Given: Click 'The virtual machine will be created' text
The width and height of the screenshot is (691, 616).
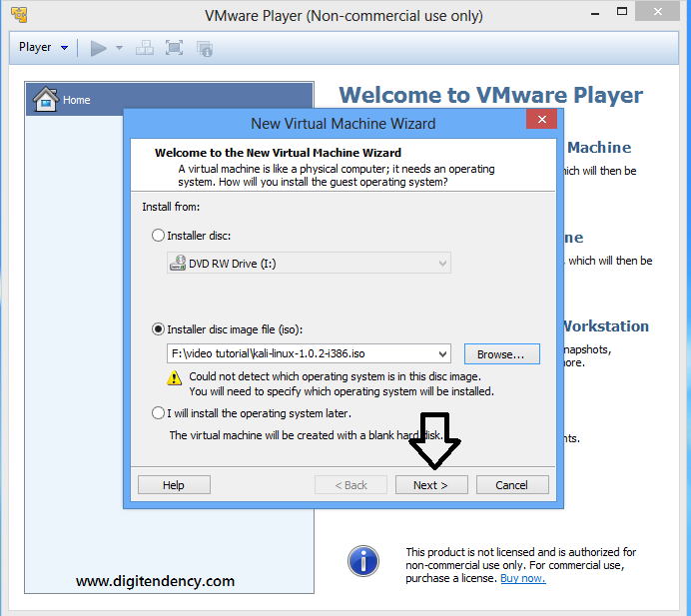Looking at the screenshot, I should 307,435.
